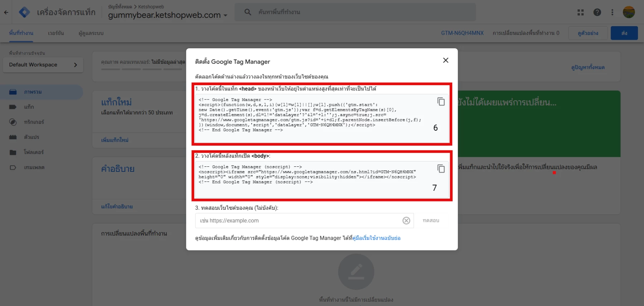The height and width of the screenshot is (306, 644).
Task: Click the ดูตัวอย่าง preview button
Action: click(x=588, y=33)
